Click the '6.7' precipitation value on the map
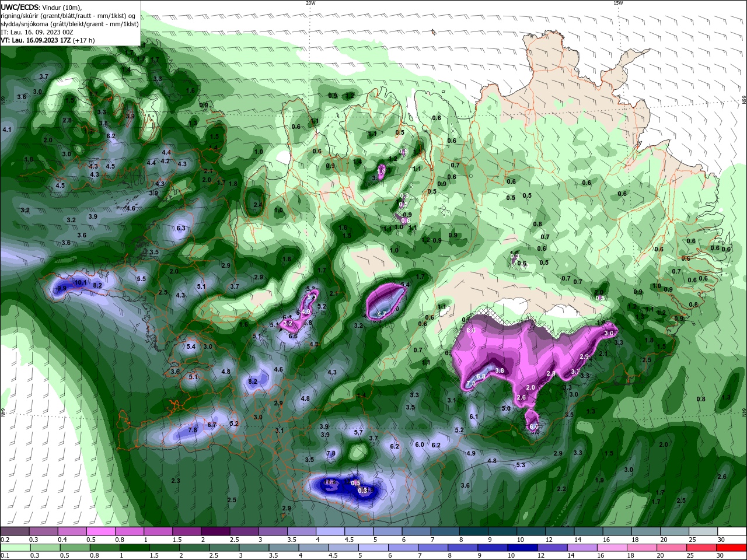The width and height of the screenshot is (747, 560). (212, 425)
